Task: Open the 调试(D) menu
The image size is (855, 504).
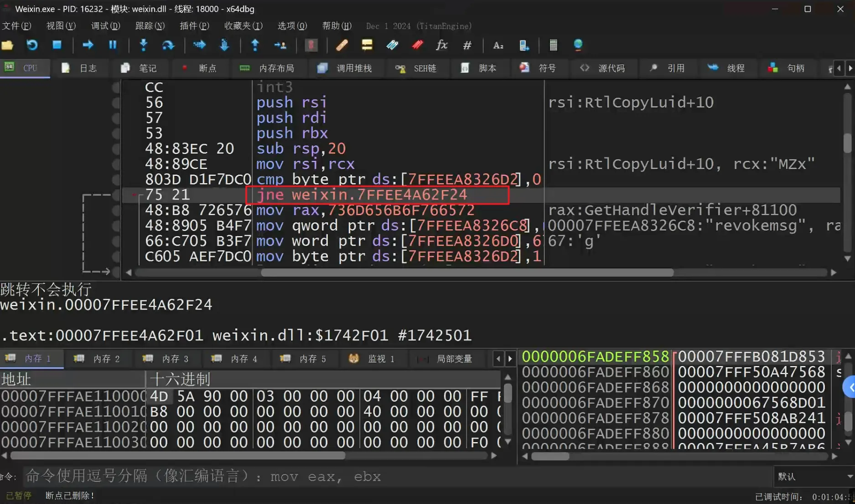Action: tap(105, 26)
